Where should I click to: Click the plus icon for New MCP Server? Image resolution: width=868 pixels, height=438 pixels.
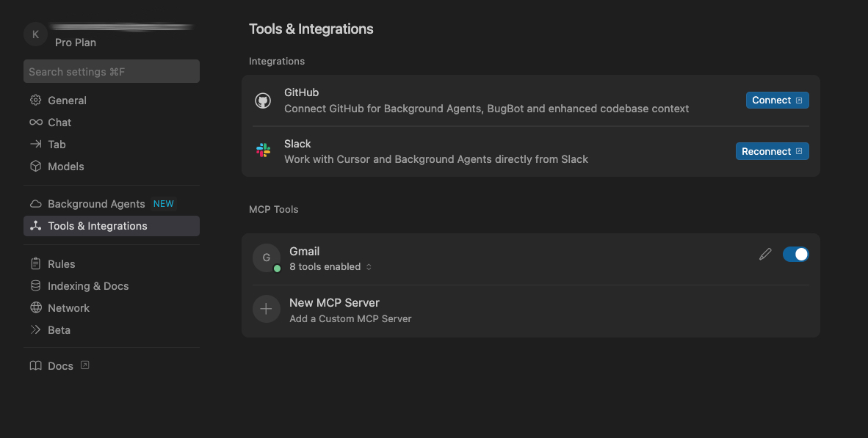266,310
